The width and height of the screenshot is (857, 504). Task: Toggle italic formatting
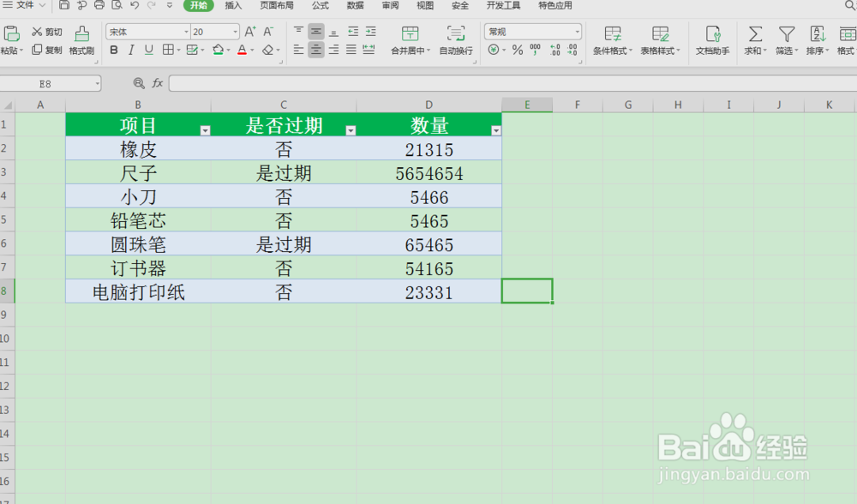129,51
